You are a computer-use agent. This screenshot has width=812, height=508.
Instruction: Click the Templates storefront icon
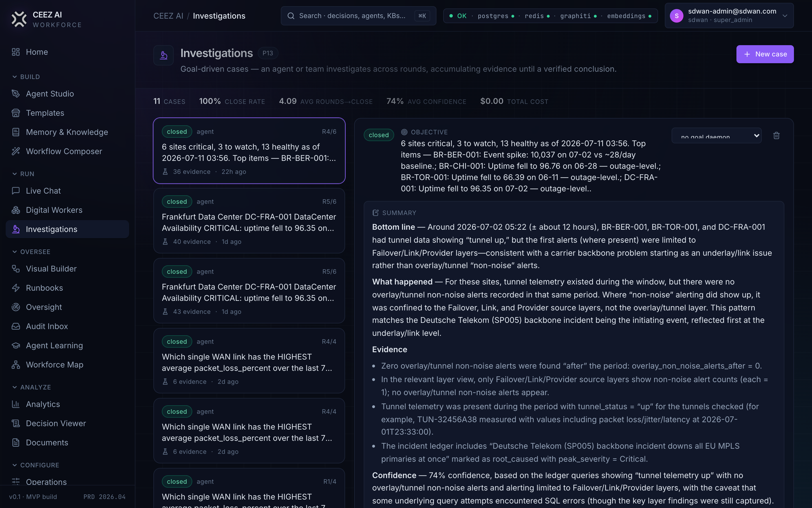tap(16, 113)
